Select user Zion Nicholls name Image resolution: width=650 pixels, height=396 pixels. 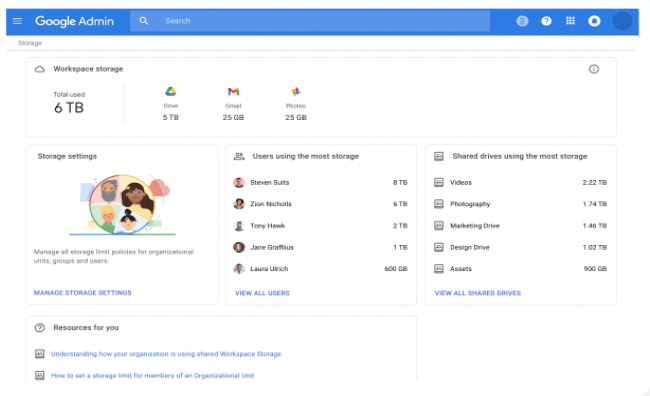271,204
